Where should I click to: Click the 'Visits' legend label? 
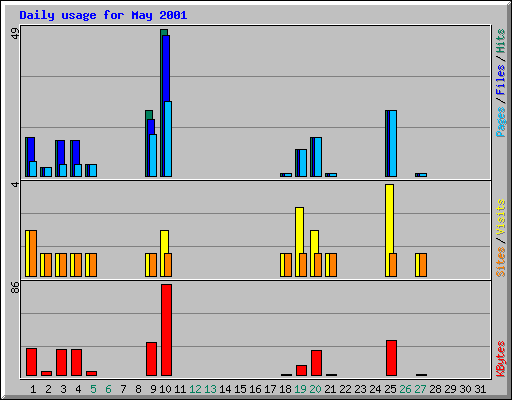point(500,217)
